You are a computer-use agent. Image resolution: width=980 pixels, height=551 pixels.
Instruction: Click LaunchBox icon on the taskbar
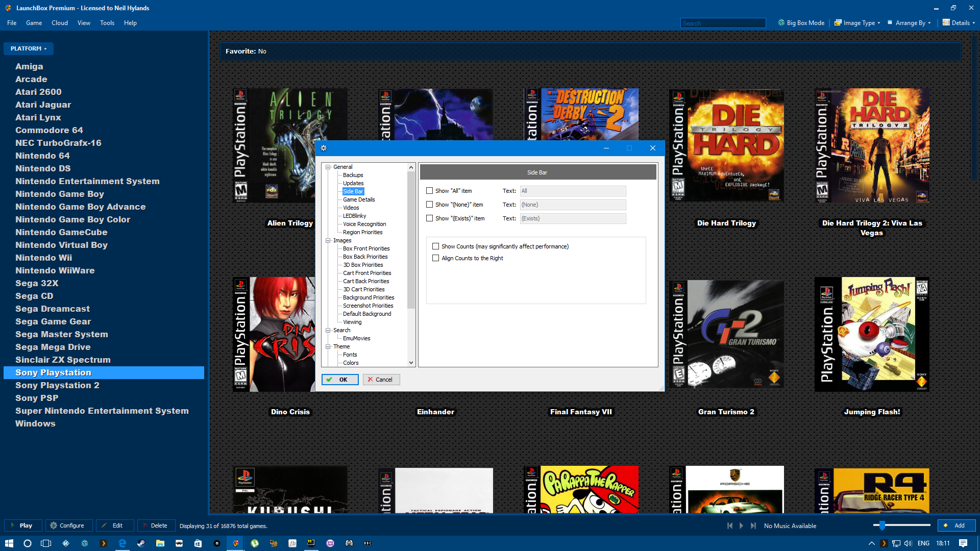point(235,543)
